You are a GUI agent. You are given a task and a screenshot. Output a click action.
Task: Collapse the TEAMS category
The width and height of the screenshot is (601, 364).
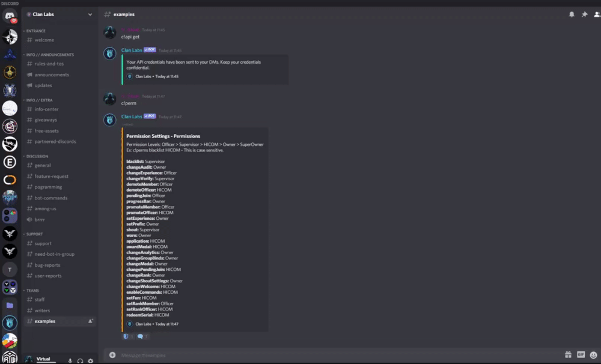(x=32, y=291)
